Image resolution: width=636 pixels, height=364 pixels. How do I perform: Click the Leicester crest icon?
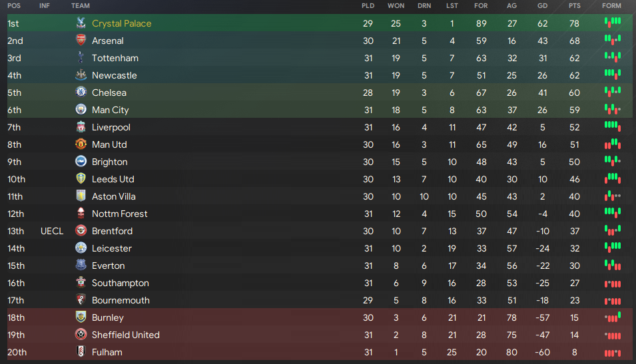point(81,248)
